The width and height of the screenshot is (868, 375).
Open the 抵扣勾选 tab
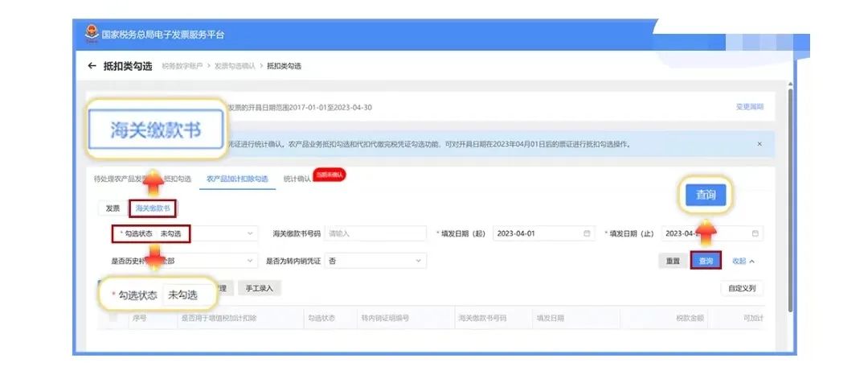click(x=178, y=179)
